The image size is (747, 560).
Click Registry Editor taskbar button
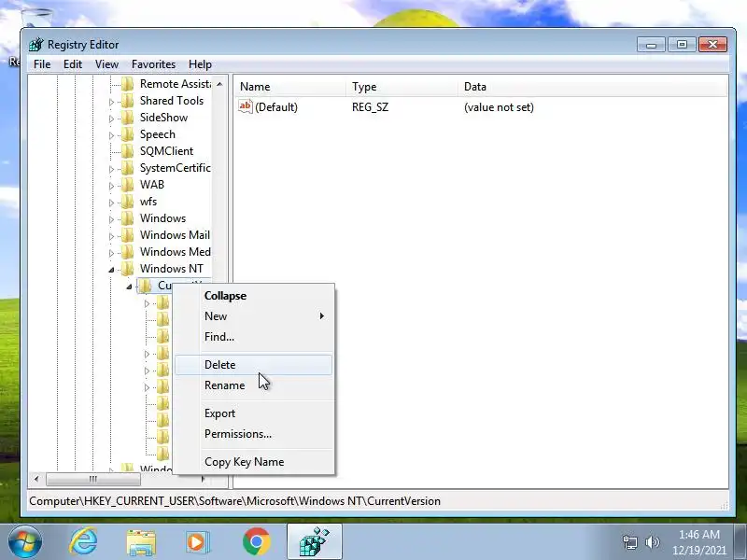tap(315, 542)
